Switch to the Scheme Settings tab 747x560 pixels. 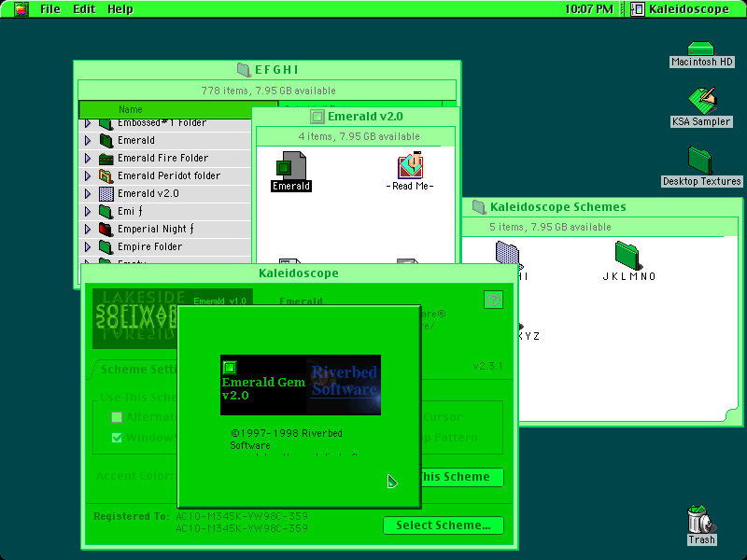135,370
